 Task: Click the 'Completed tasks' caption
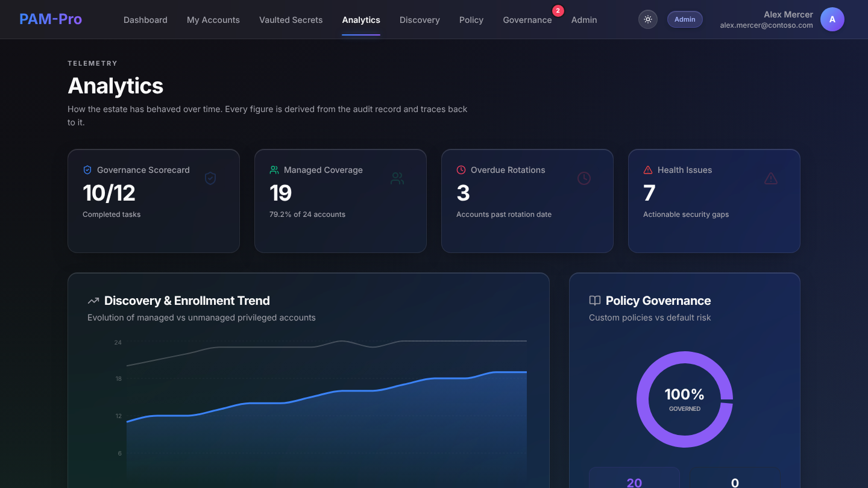(112, 214)
